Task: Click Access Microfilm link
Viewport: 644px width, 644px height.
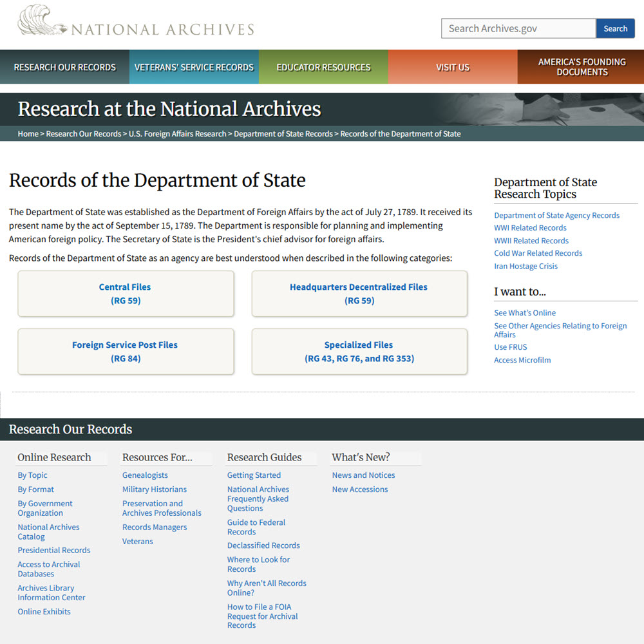Action: 522,360
